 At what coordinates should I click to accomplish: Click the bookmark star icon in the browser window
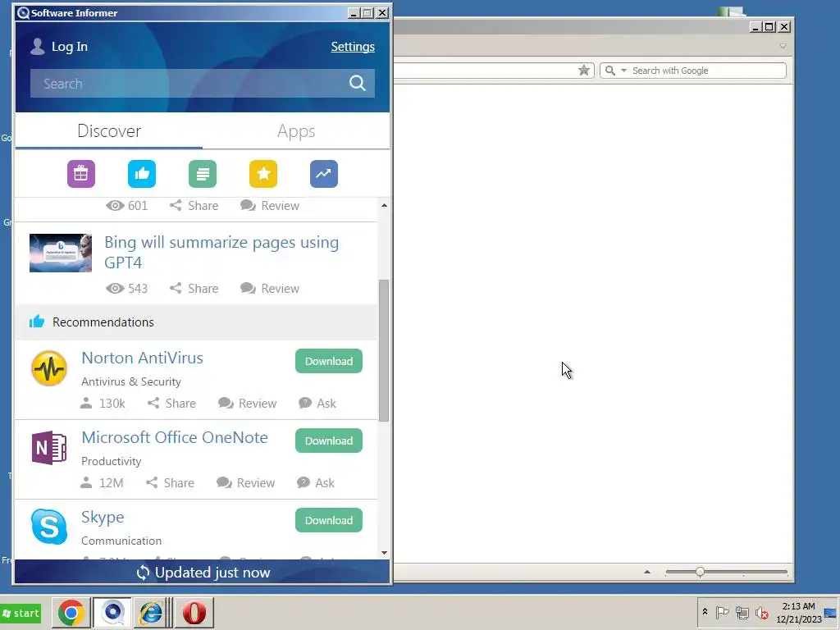[584, 71]
